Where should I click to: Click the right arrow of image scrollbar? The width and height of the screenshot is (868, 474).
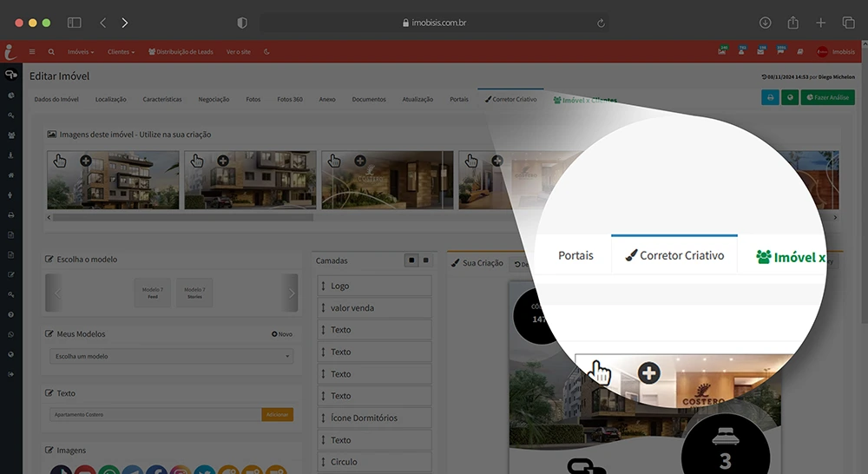pyautogui.click(x=835, y=218)
